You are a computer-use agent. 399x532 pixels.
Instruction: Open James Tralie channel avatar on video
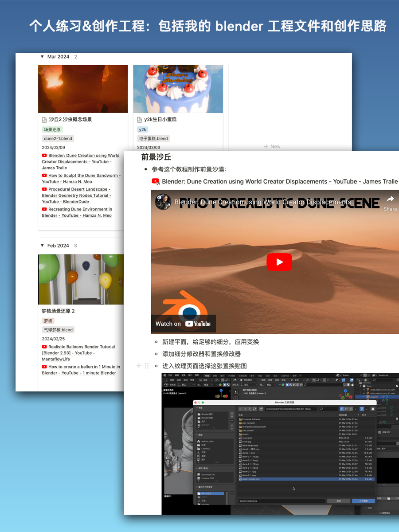163,202
